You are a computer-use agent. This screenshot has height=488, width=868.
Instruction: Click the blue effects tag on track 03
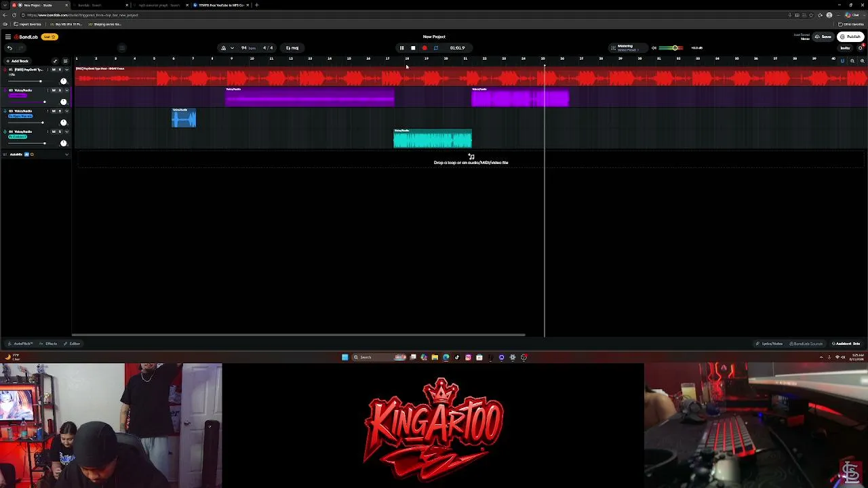pos(20,116)
